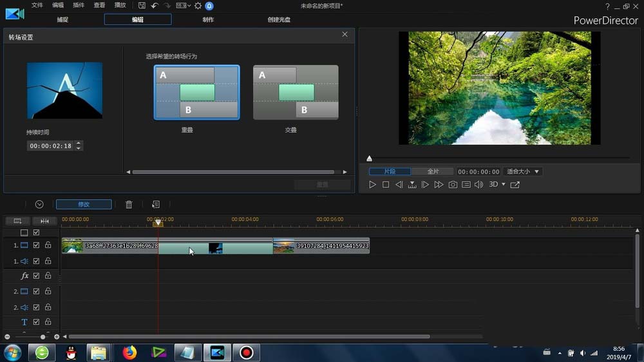The width and height of the screenshot is (644, 362).
Task: Open the 播放 menu
Action: click(x=120, y=5)
